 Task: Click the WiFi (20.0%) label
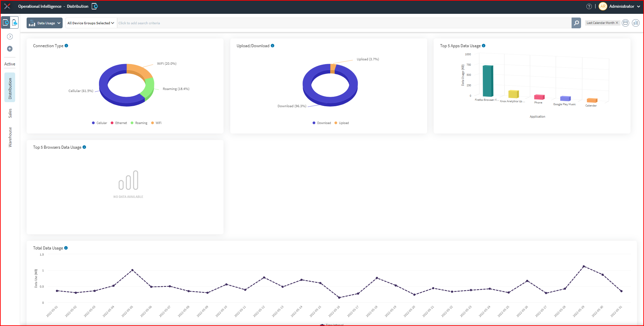point(167,63)
